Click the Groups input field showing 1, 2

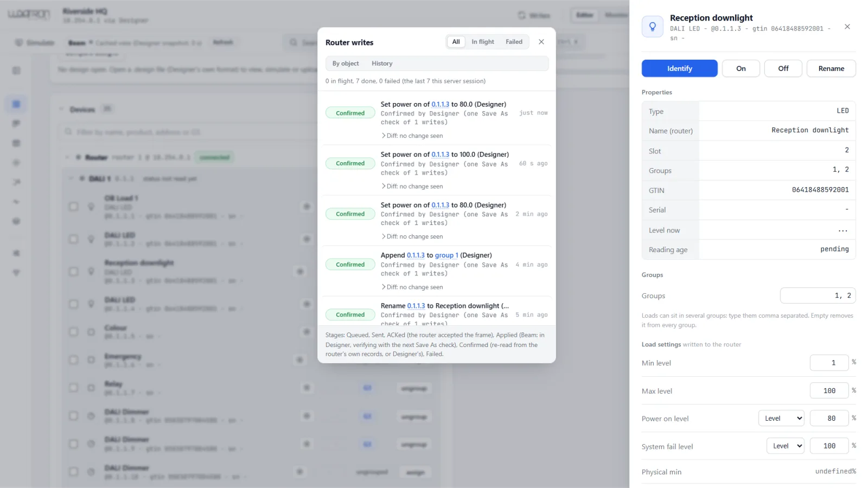(818, 296)
